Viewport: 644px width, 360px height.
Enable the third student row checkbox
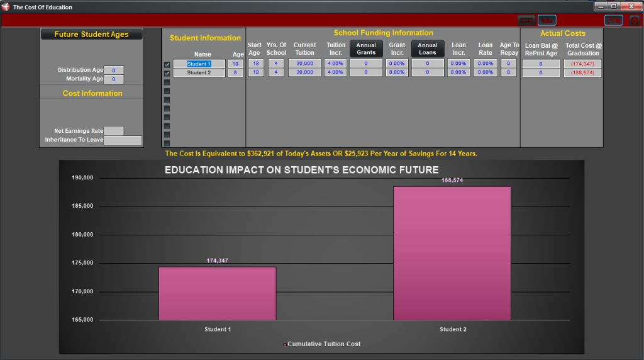tap(167, 82)
